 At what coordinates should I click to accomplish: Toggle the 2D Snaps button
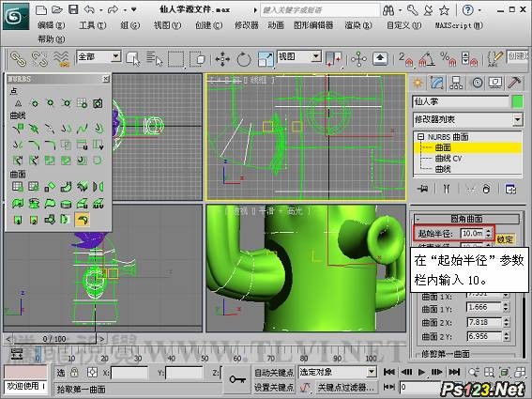pyautogui.click(x=405, y=59)
